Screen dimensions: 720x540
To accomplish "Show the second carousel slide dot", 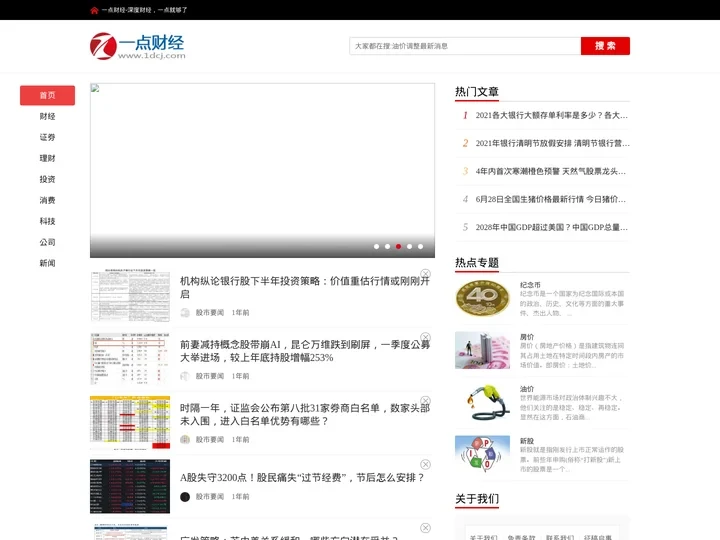I will 388,247.
